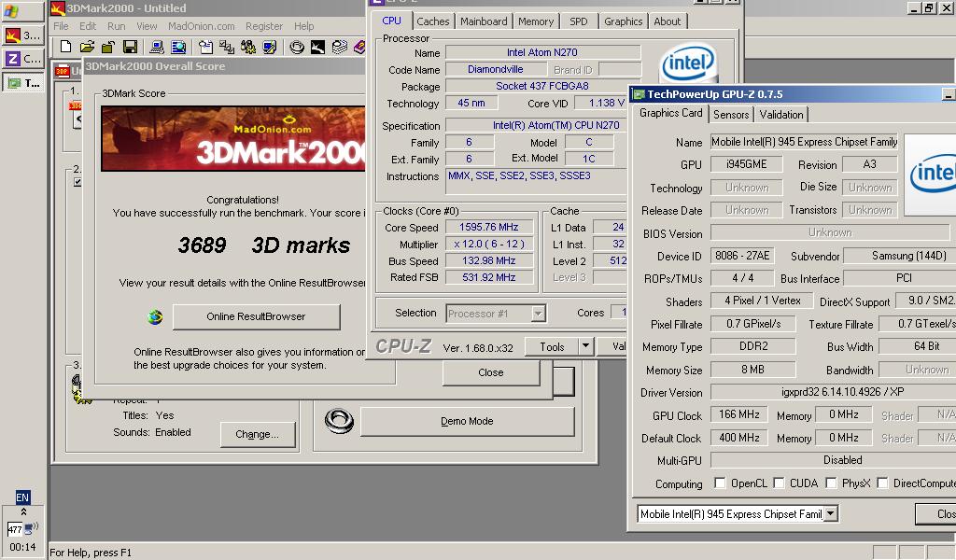Save the project using the floppy disk icon
The image size is (956, 560).
129,47
